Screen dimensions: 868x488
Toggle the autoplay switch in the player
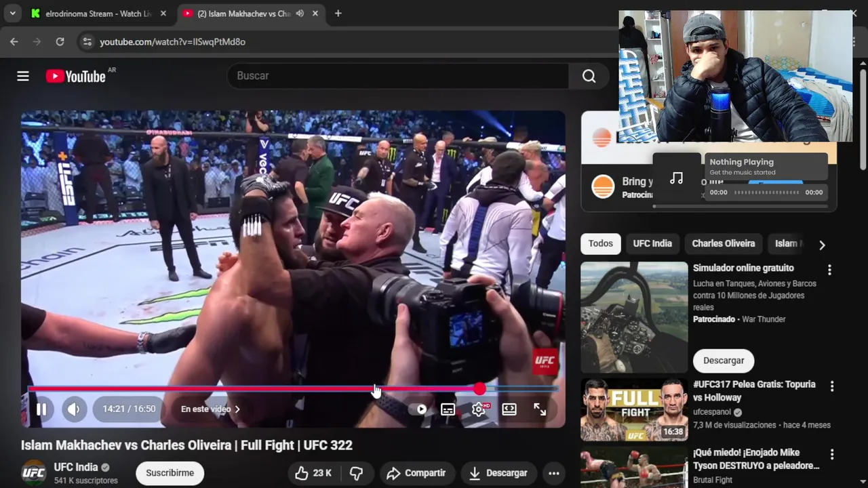(x=419, y=409)
